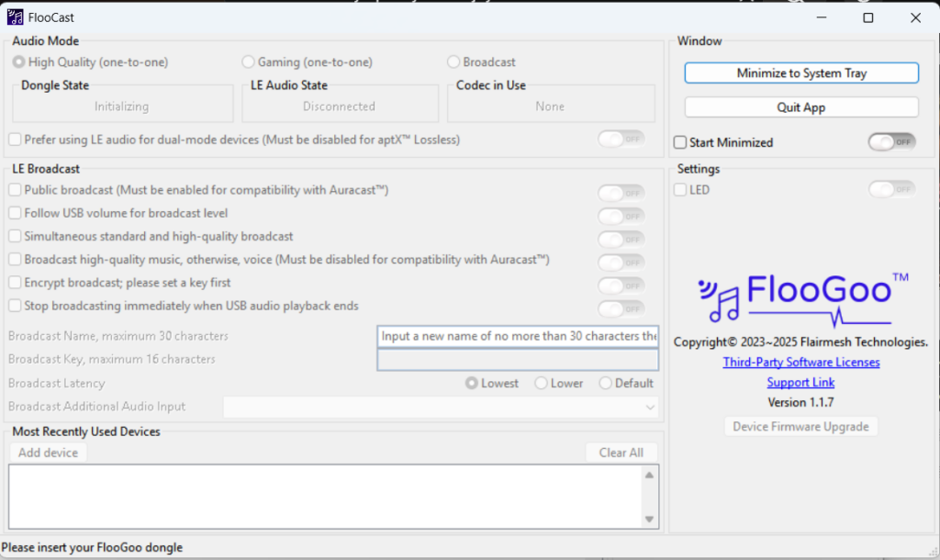Select Gaming (one-to-one) audio mode
Screen dimensions: 940x560
(307, 62)
